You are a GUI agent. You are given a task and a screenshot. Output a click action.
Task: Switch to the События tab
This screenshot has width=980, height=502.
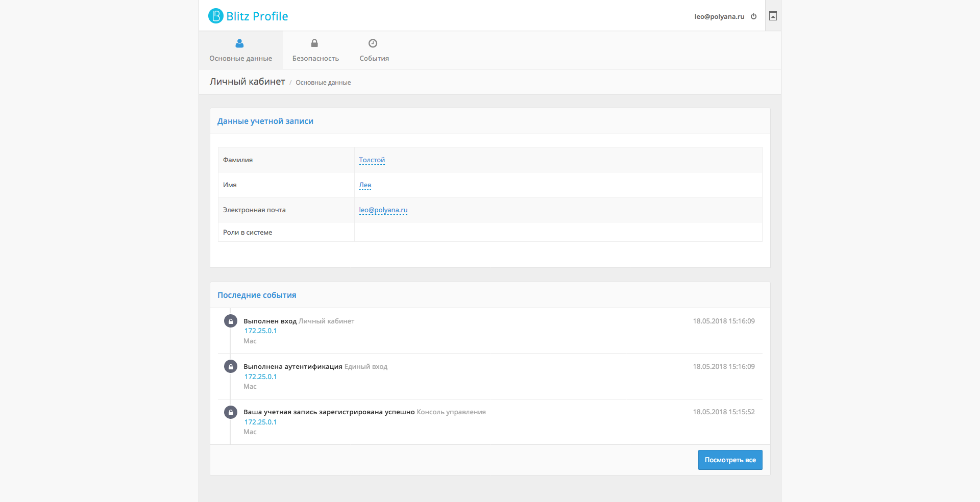(374, 58)
